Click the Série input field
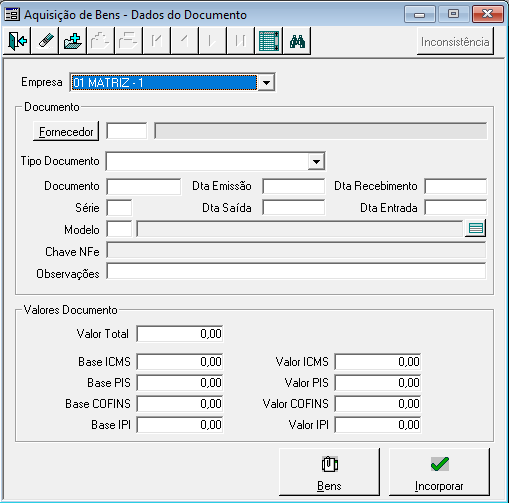The width and height of the screenshot is (509, 503). click(x=119, y=208)
